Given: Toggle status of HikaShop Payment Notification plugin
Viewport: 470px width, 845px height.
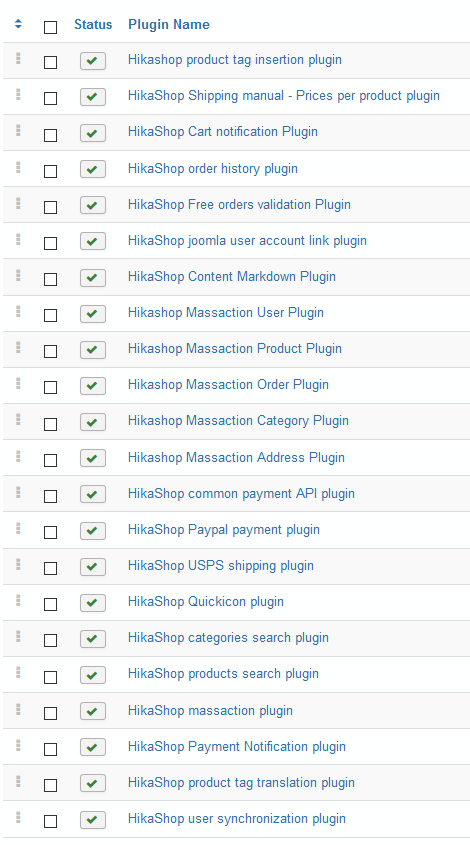Looking at the screenshot, I should tap(93, 747).
